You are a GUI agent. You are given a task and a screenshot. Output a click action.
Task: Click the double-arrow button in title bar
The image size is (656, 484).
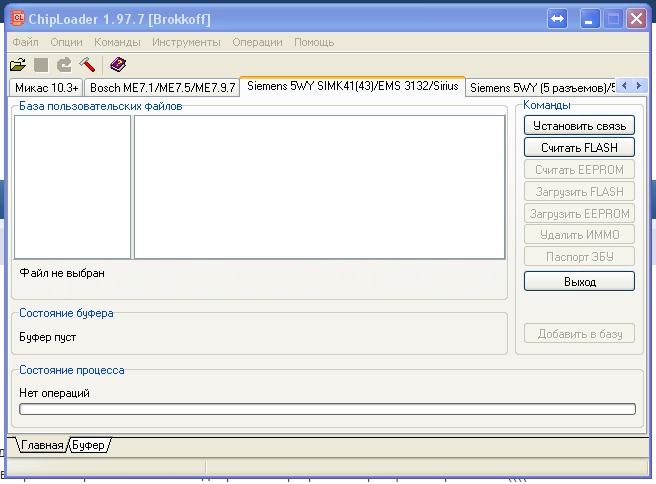tap(558, 19)
